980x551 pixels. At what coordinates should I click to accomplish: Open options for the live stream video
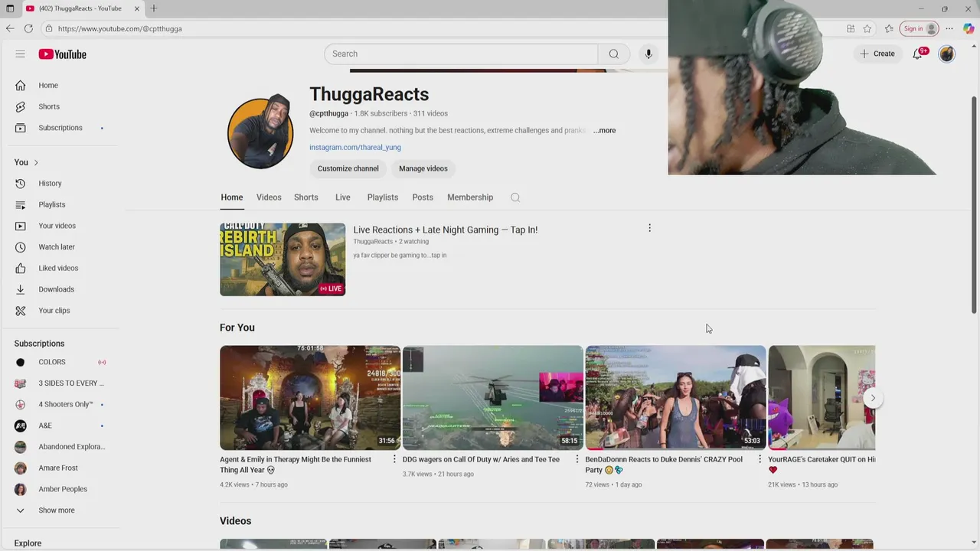649,228
